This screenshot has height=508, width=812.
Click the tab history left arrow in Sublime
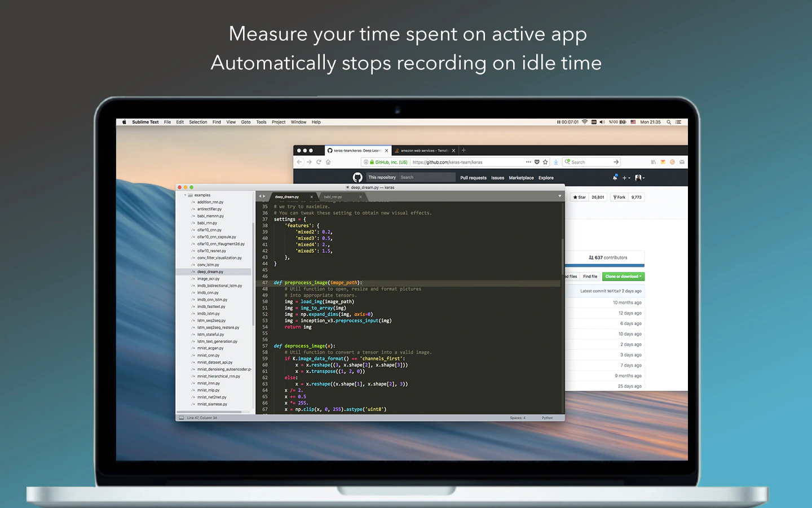coord(260,196)
